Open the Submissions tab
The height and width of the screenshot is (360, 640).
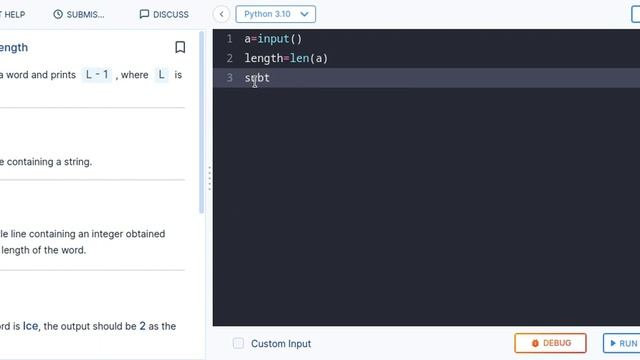pos(79,14)
